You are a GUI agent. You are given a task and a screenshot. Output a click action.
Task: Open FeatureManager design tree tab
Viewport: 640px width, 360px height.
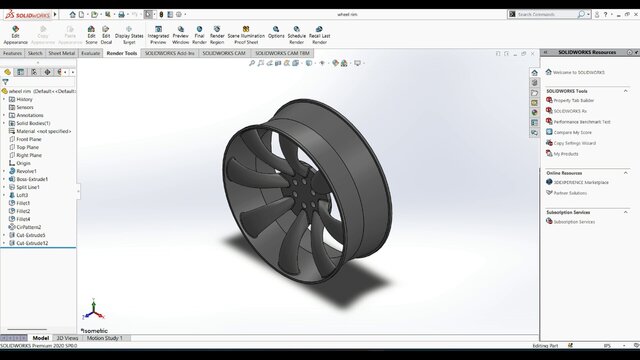(x=7, y=72)
